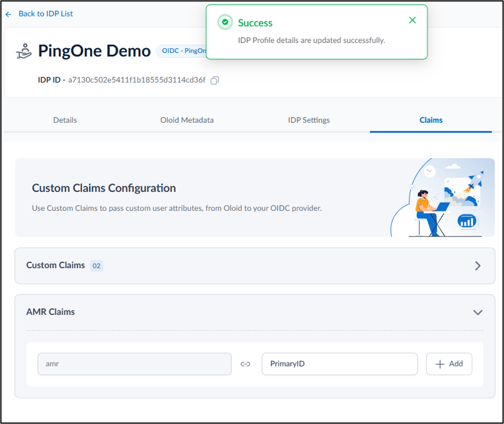The width and height of the screenshot is (504, 424).
Task: Click the IDP ID value text
Action: (137, 80)
